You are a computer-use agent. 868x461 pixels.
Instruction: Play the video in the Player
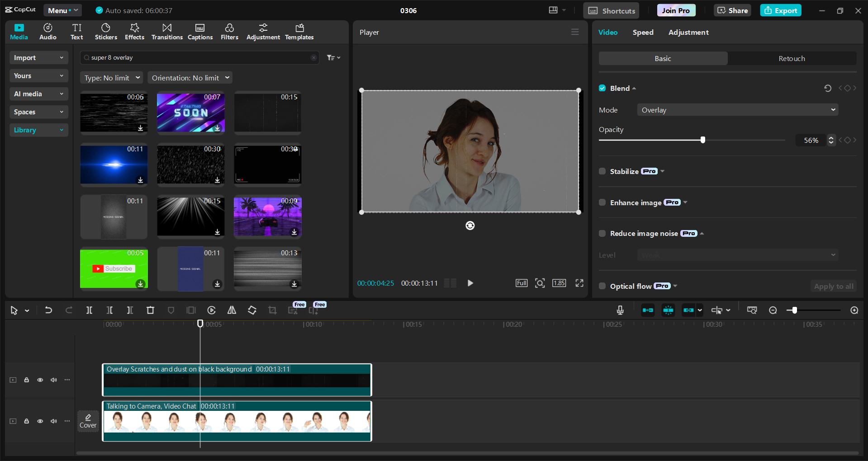tap(470, 283)
